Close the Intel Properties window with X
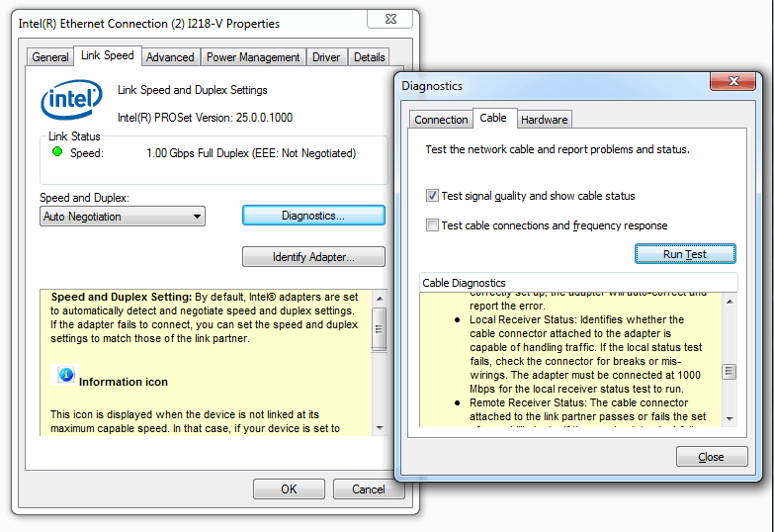This screenshot has height=532, width=774. point(389,19)
